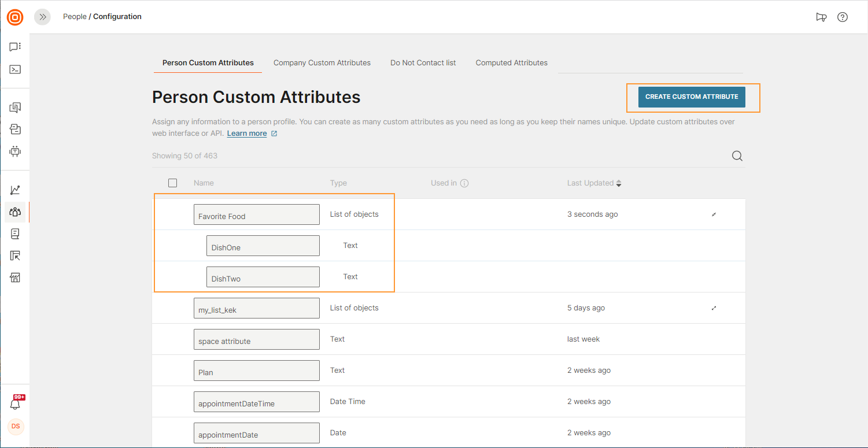The image size is (868, 448).
Task: Click the search magnifier above the table
Action: [x=737, y=156]
